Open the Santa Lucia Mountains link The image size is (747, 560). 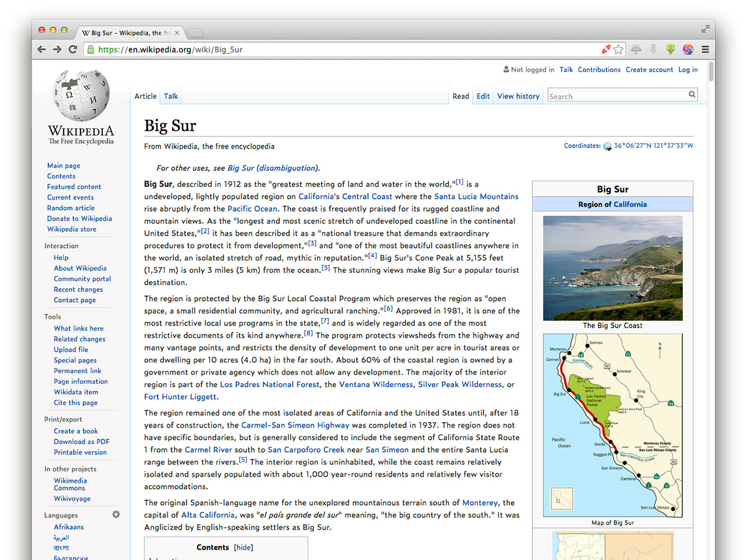click(x=476, y=197)
